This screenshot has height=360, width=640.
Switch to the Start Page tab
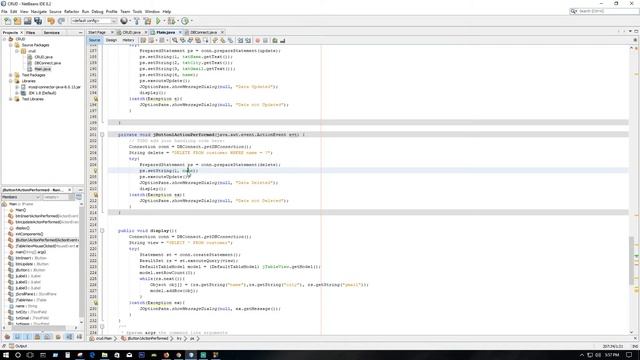pos(97,32)
